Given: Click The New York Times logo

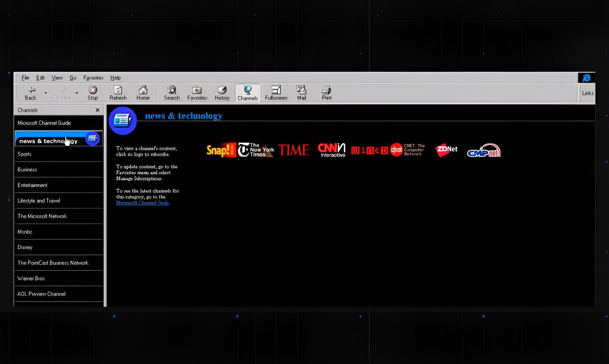Looking at the screenshot, I should 256,150.
